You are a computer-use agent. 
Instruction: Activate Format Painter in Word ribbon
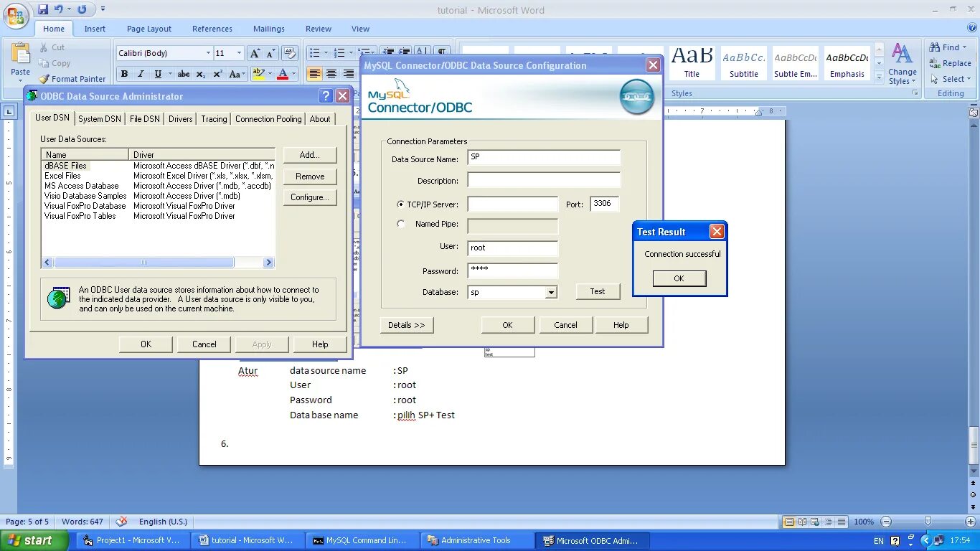pos(72,79)
